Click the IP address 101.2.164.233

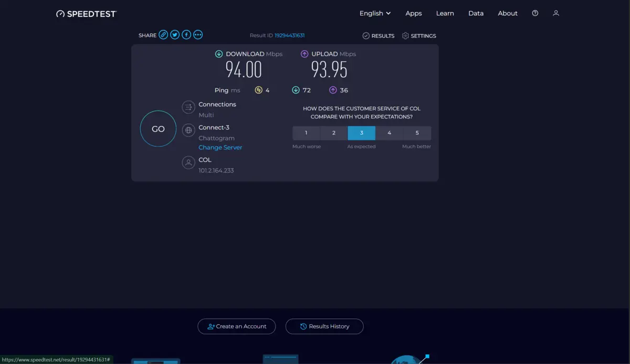216,170
